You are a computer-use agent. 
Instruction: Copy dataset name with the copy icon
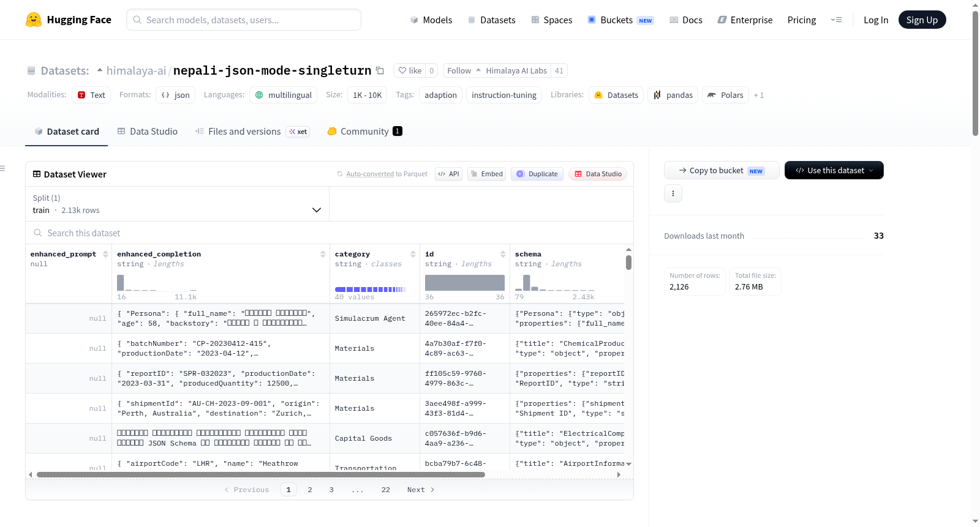click(x=380, y=70)
